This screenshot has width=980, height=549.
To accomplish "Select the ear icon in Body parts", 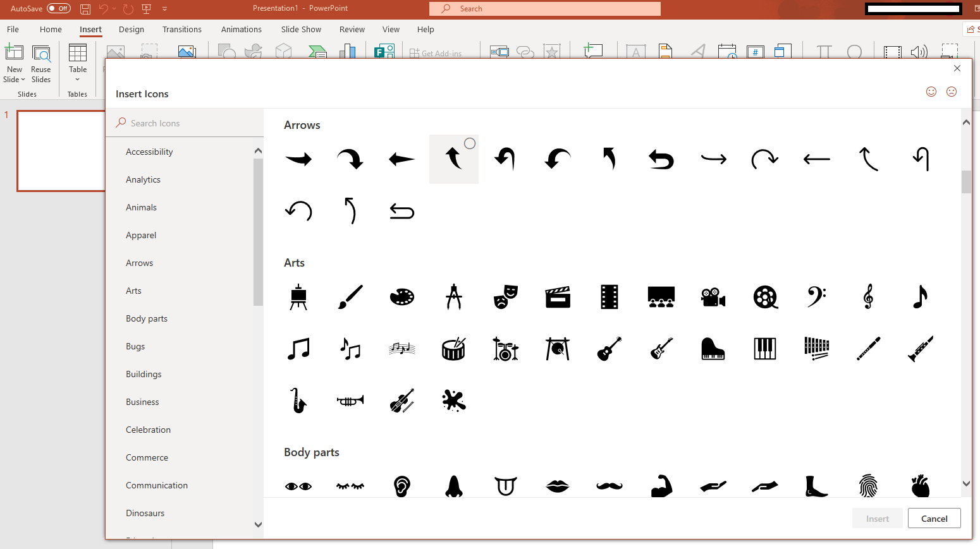I will 402,486.
